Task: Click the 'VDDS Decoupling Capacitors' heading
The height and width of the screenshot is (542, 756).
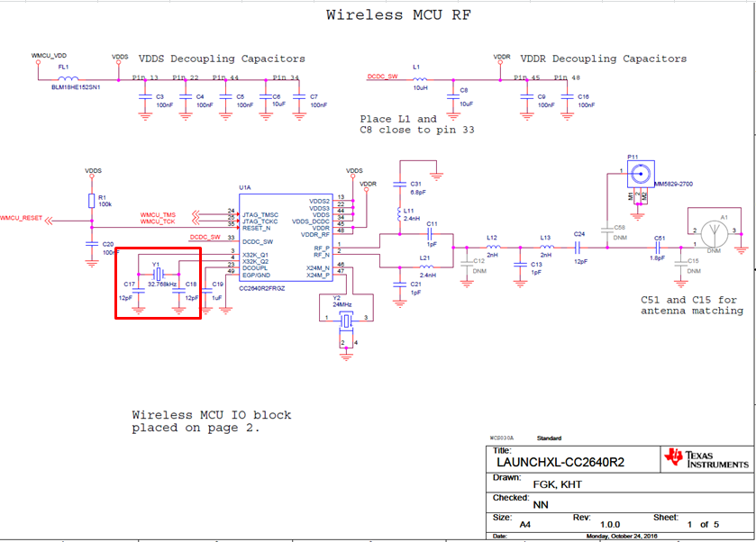Action: click(x=222, y=59)
